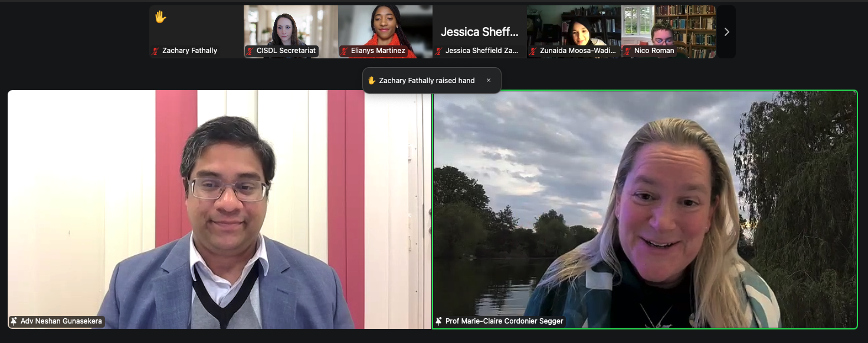Click the hand icon in the raised hand notification

point(372,81)
